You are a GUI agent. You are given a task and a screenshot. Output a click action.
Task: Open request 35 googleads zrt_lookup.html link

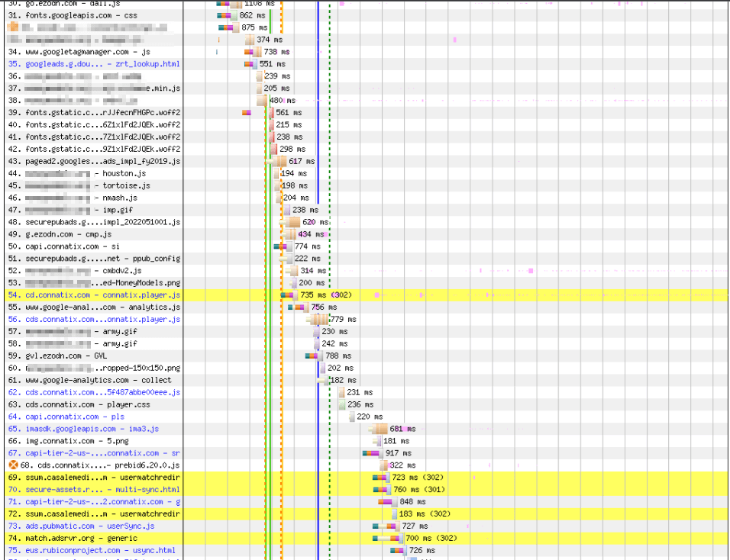(x=94, y=64)
